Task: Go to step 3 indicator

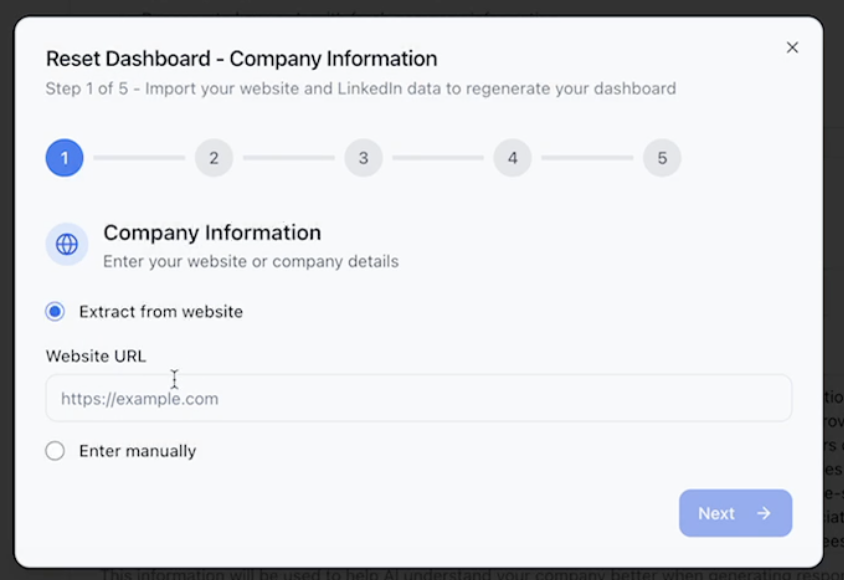Action: (363, 158)
